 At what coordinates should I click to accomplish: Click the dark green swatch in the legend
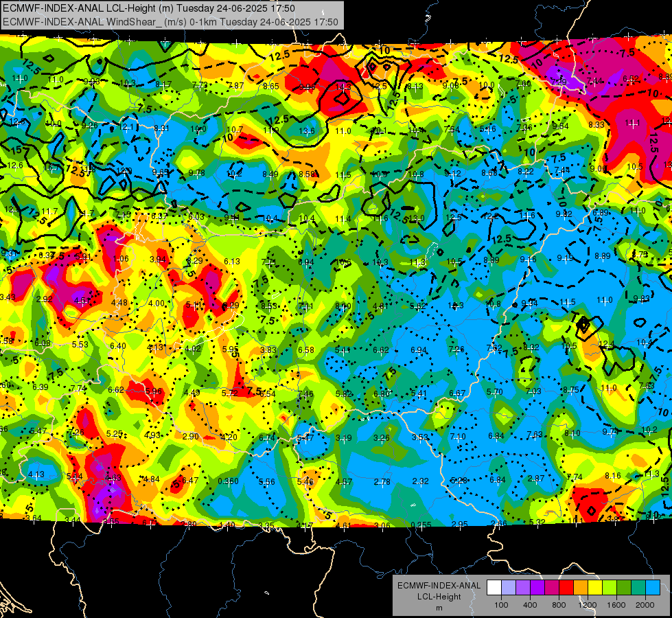(x=623, y=588)
